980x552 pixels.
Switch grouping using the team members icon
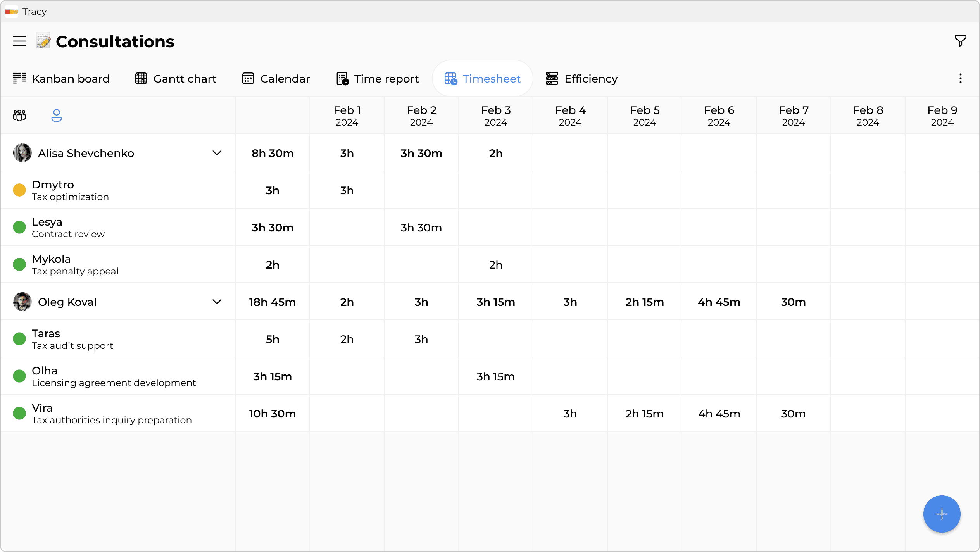click(x=19, y=115)
